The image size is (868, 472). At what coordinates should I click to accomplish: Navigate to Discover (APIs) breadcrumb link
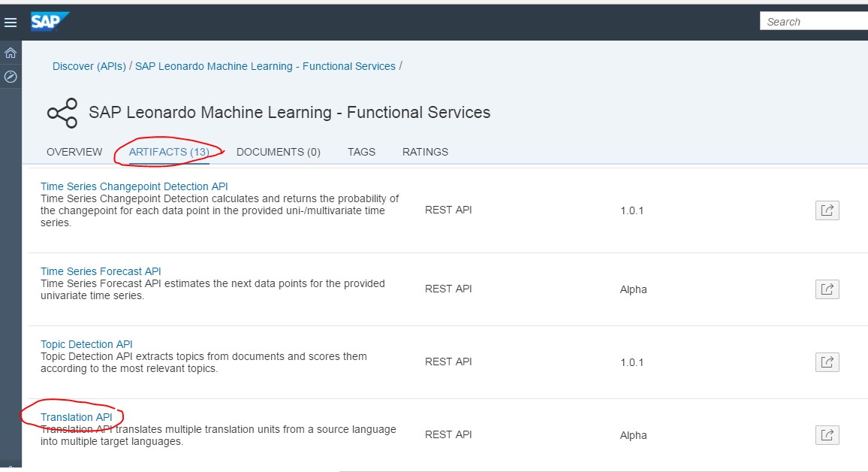[88, 66]
